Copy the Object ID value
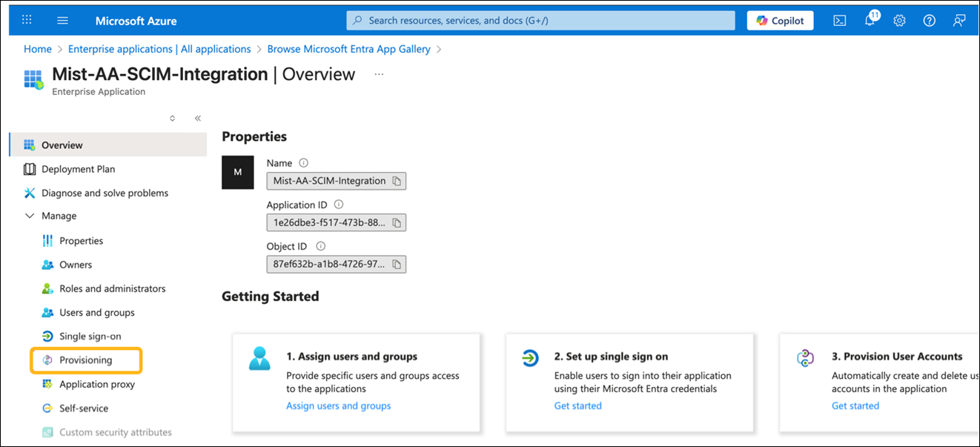The image size is (980, 447). 397,264
